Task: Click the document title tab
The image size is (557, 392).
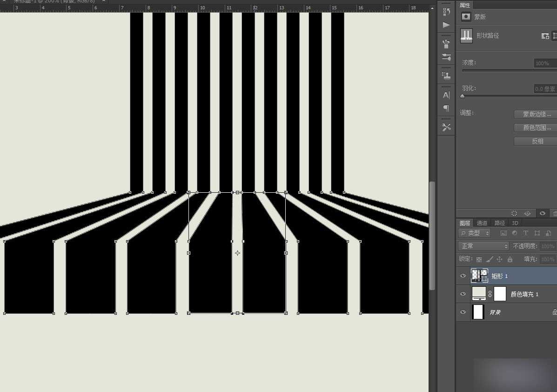Action: [54, 1]
